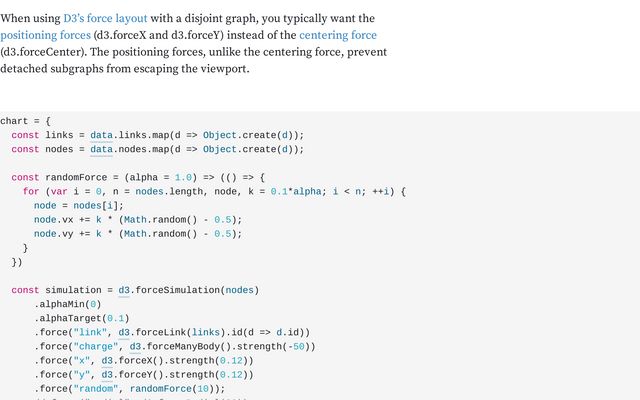Open the D3's force layout link
Screen dimensions: 640x400
point(105,18)
